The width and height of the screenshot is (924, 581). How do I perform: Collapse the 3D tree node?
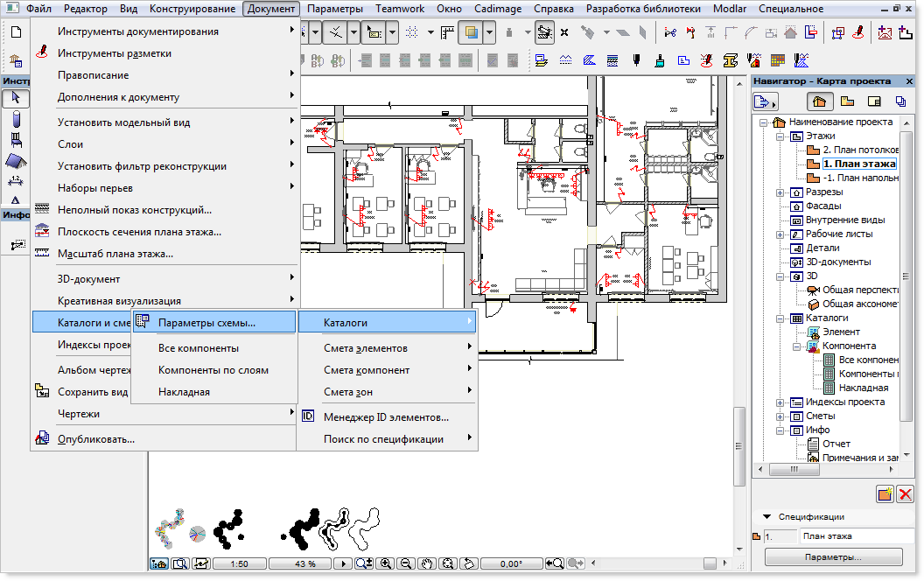click(x=780, y=277)
